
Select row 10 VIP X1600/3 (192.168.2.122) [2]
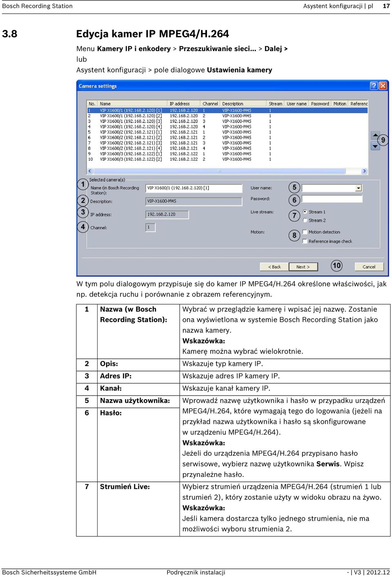coord(227,159)
